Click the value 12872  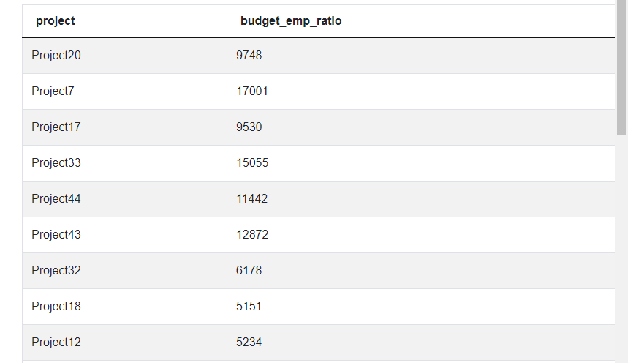click(x=252, y=234)
